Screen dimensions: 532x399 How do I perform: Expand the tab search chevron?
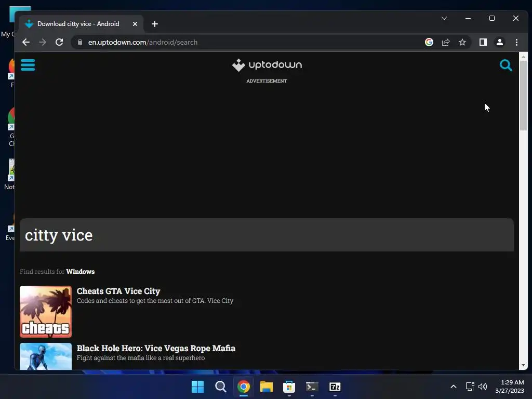tap(444, 18)
